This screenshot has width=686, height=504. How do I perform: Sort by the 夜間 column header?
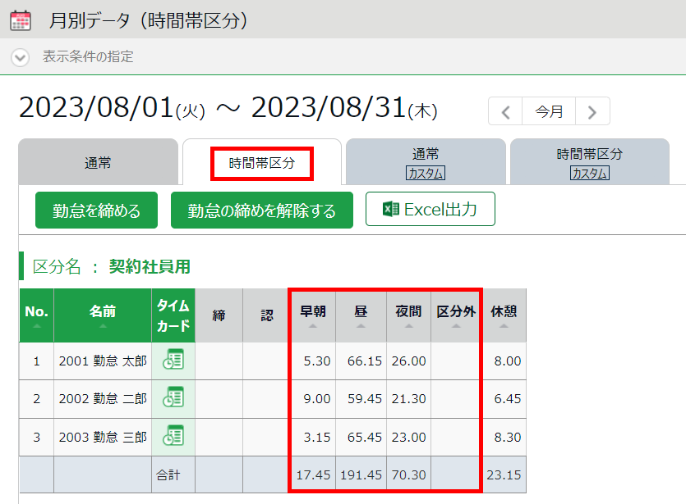tap(407, 313)
